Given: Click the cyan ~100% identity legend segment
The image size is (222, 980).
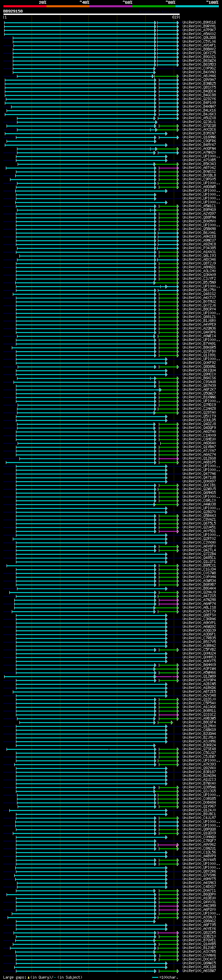Looking at the screenshot, I should coord(197,6).
